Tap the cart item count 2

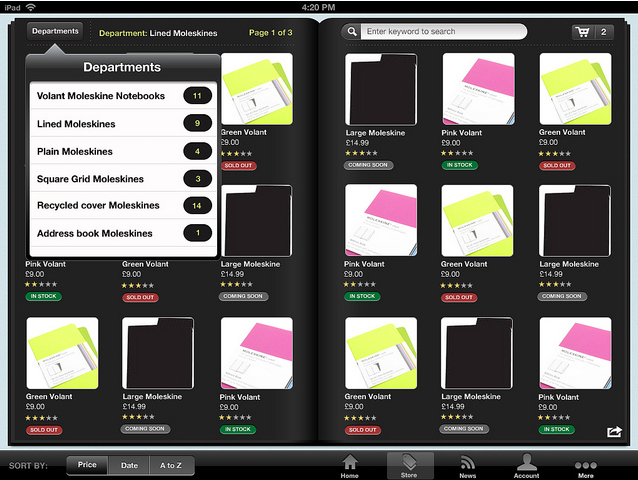(x=604, y=32)
